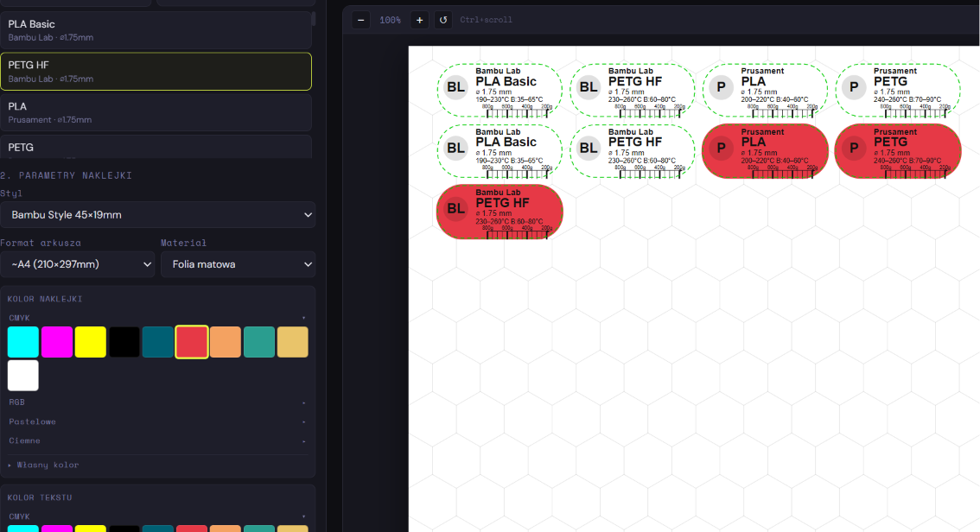980x532 pixels.
Task: Open the Format arkusza A4 dropdown
Action: 78,264
